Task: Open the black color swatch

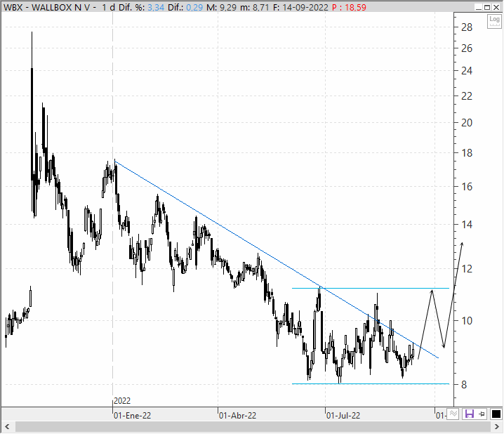Action: tap(496, 414)
